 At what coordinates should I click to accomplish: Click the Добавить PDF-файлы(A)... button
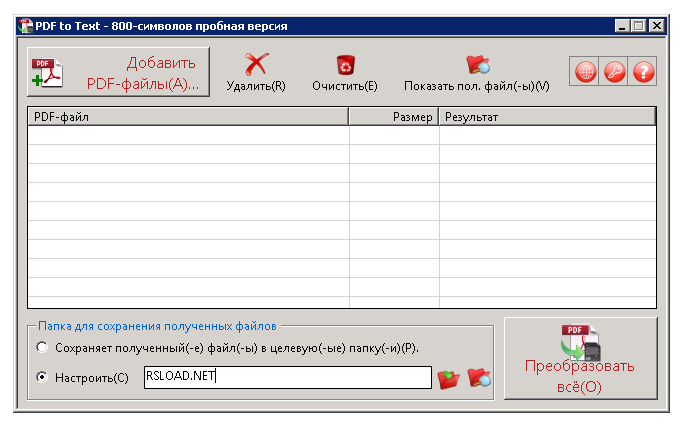click(x=118, y=72)
